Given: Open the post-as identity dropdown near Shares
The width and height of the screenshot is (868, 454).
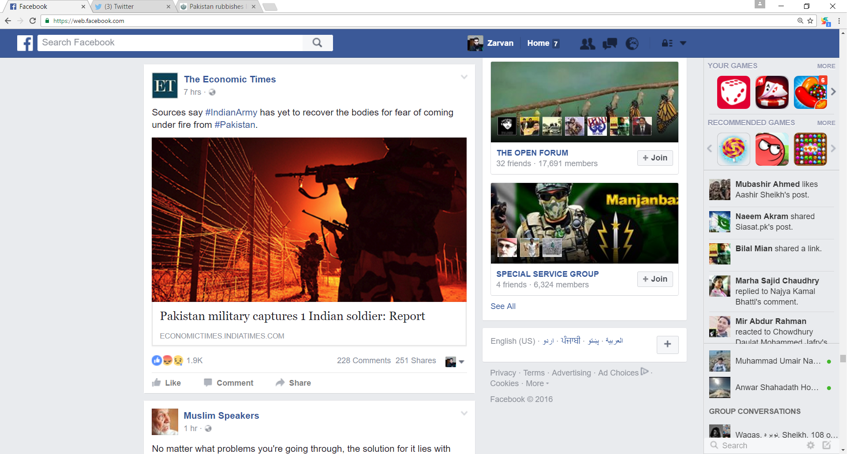Looking at the screenshot, I should click(x=455, y=362).
